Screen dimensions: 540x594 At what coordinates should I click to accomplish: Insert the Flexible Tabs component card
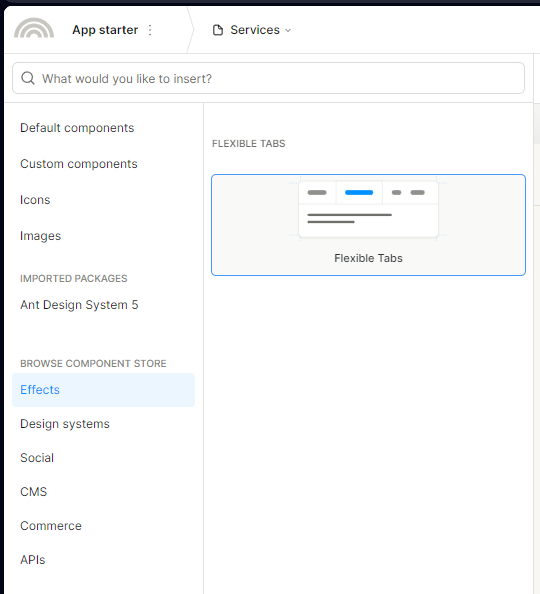[368, 225]
